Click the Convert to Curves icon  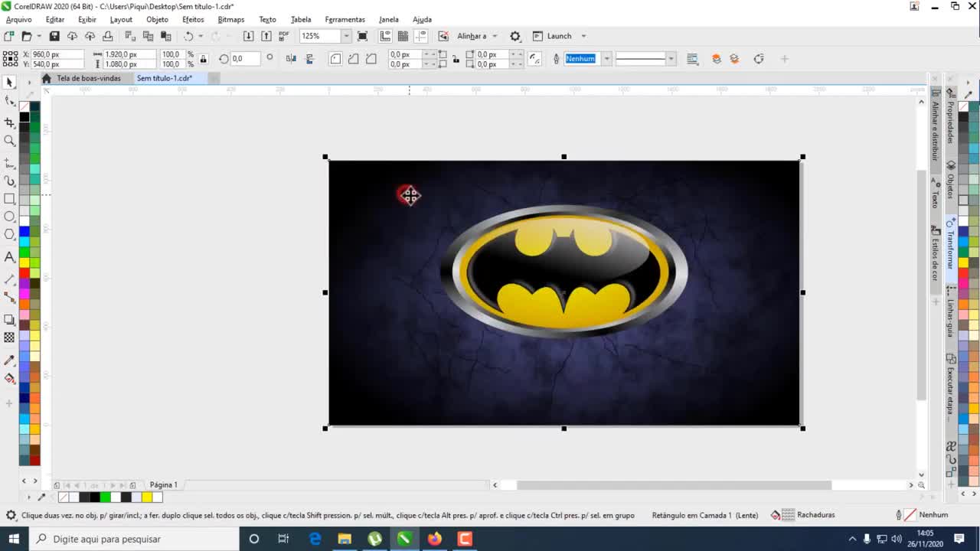click(x=759, y=59)
